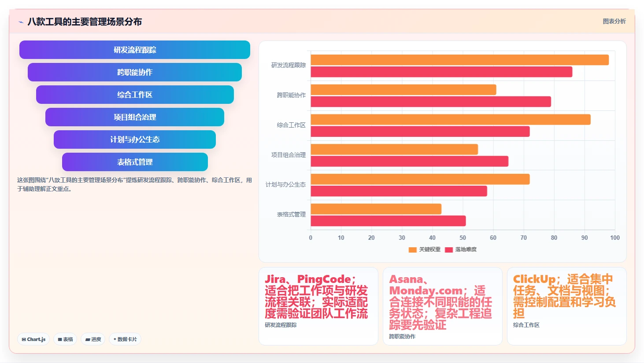
Task: Click the heading 八款工具的主要管理场景分布
Action: 85,22
